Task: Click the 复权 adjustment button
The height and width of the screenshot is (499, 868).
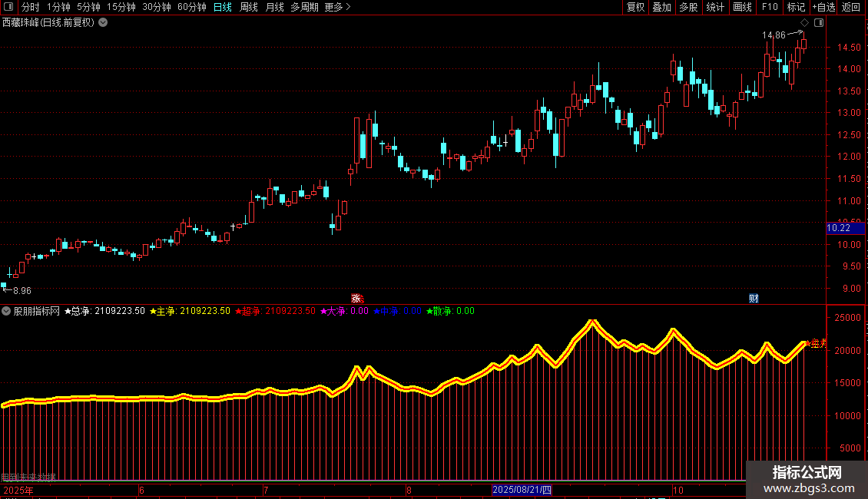Action: (635, 7)
